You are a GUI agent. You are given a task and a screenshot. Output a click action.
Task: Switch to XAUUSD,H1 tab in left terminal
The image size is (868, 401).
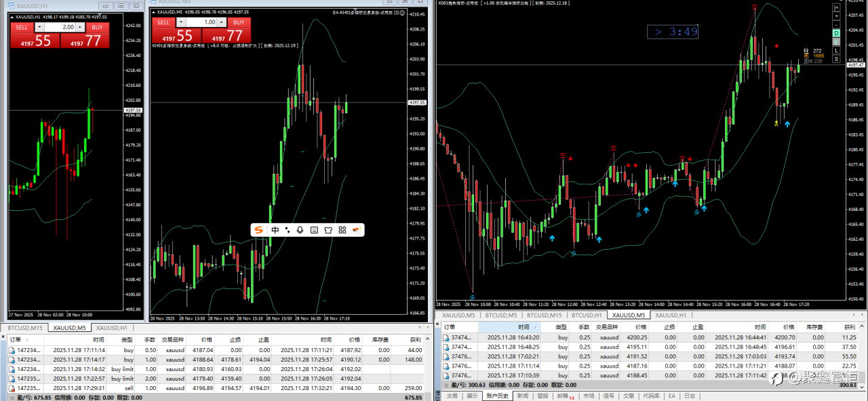pos(112,328)
